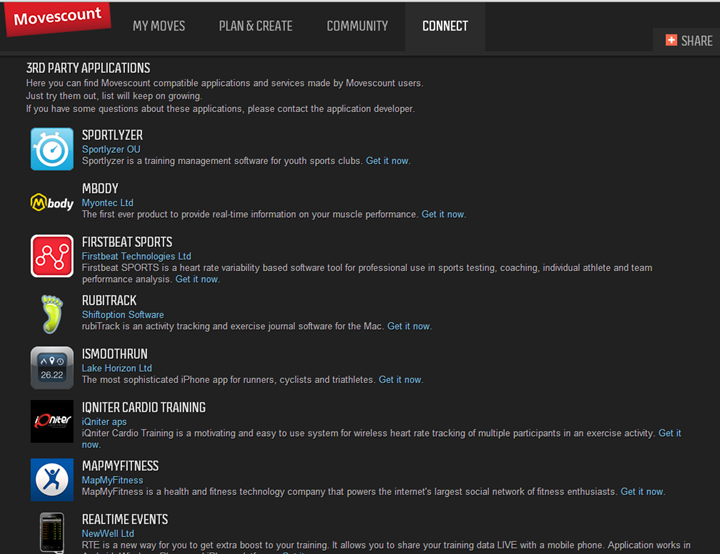Click Get it now for MapMyFitness
The image size is (720, 554).
pos(642,492)
